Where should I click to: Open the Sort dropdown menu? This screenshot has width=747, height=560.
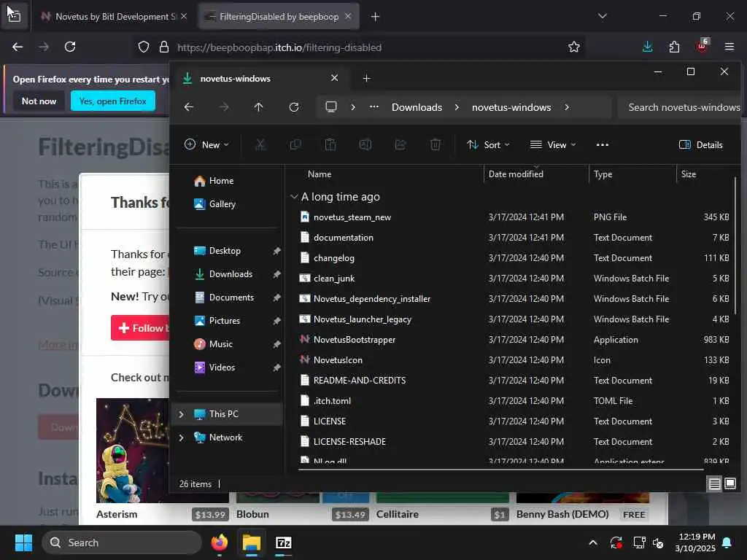tap(488, 145)
